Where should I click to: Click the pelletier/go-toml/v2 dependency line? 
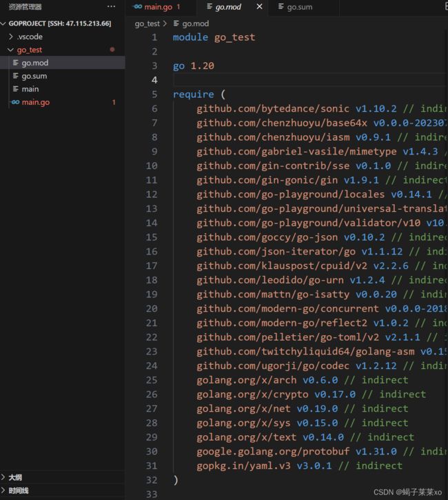point(322,337)
